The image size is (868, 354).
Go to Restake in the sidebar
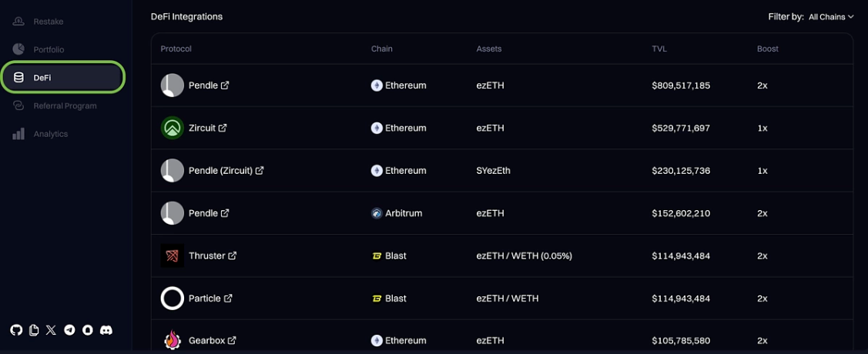(48, 22)
